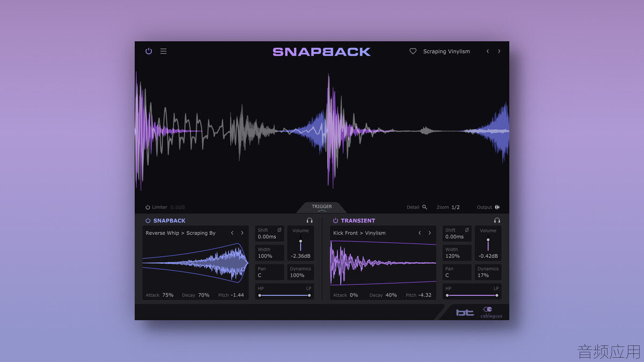644x362 pixels.
Task: Click Snapback Volume slider handle
Action: pyautogui.click(x=301, y=241)
